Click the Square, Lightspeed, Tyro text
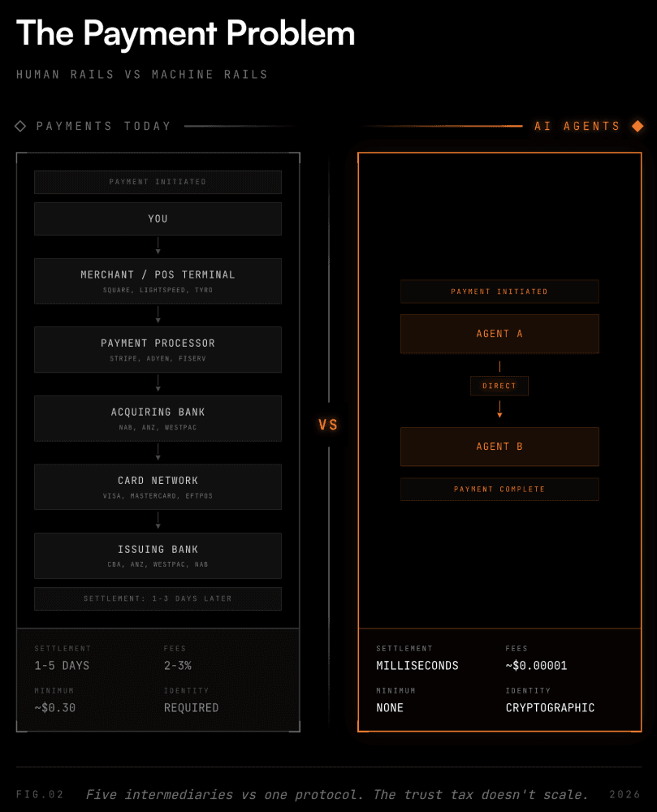Viewport: 657px width, 812px height. [158, 290]
